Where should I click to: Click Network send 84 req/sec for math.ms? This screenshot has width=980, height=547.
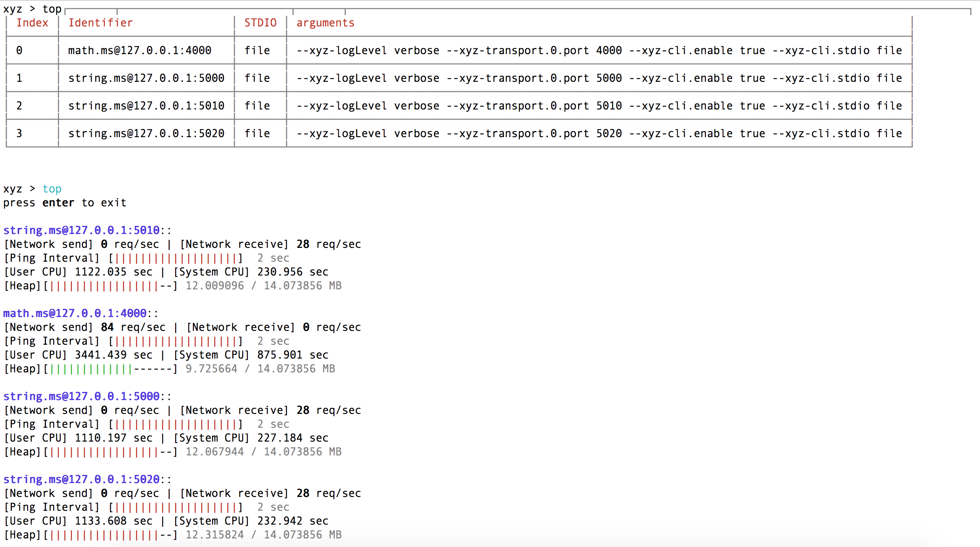tap(85, 327)
